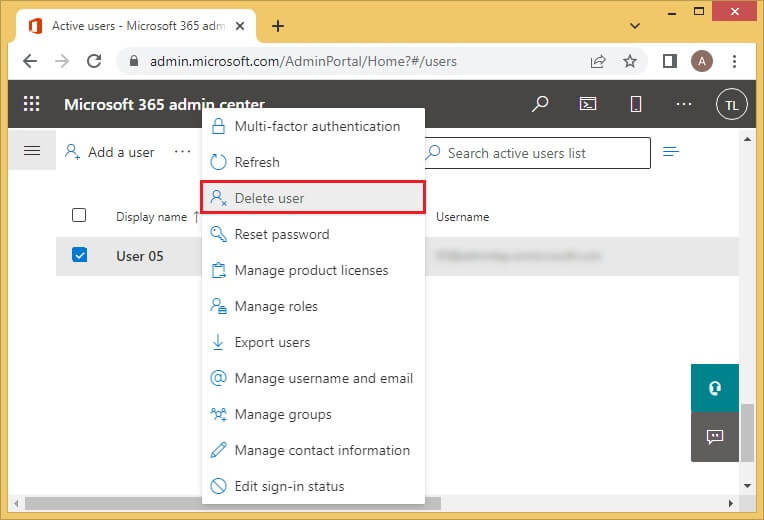The height and width of the screenshot is (520, 764).
Task: Click the vertical scrollbar thumb
Action: click(747, 432)
